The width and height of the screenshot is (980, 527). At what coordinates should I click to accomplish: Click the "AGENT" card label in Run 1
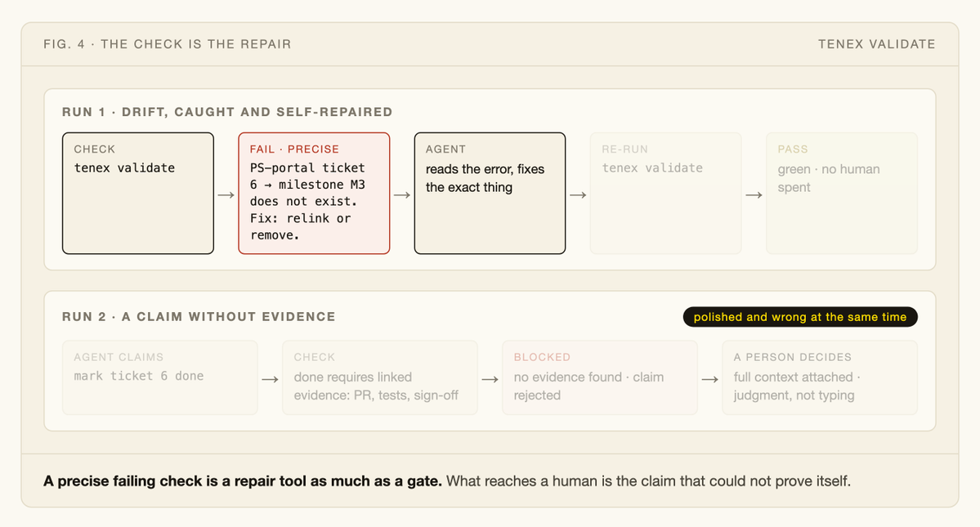point(445,150)
